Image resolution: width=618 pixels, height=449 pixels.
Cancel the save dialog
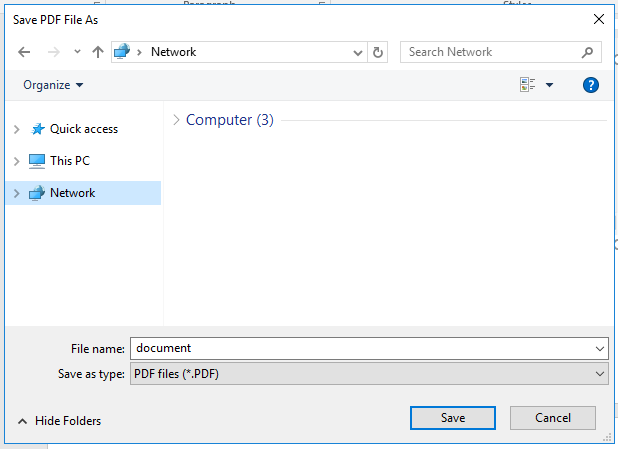(x=552, y=417)
